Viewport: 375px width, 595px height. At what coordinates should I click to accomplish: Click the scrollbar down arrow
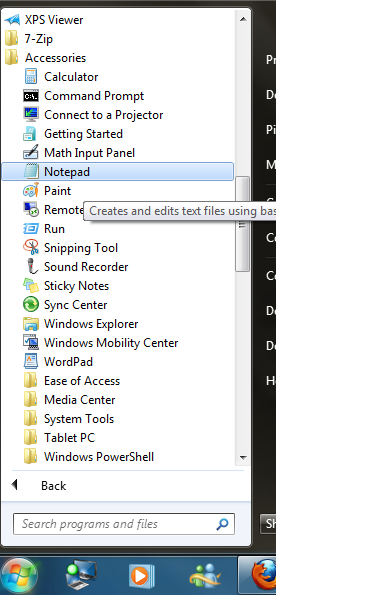[243, 458]
